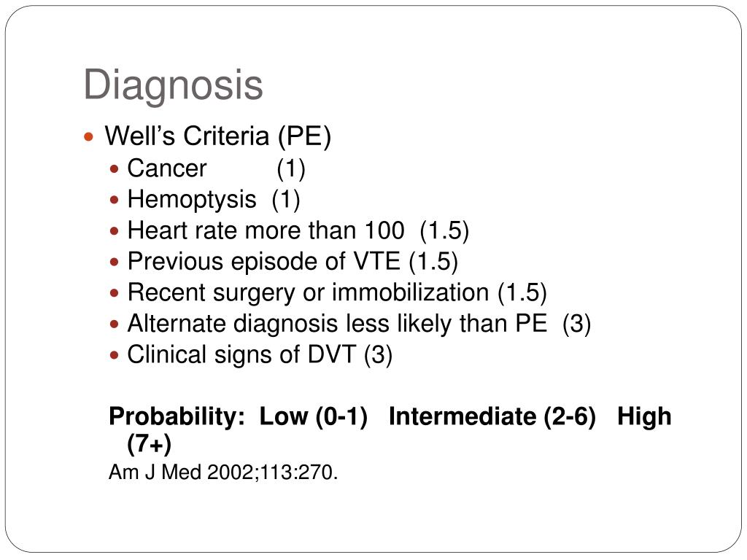Click the (7+) score text

tap(149, 444)
